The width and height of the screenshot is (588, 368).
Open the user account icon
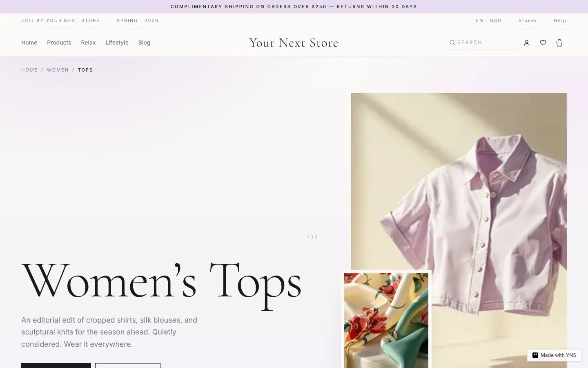[x=527, y=43]
